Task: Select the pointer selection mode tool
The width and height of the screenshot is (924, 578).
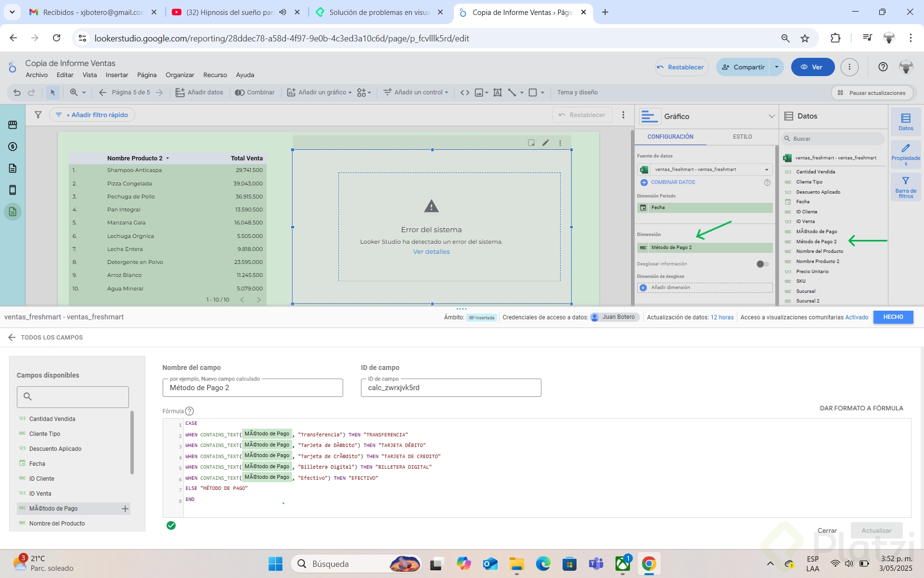Action: [52, 92]
